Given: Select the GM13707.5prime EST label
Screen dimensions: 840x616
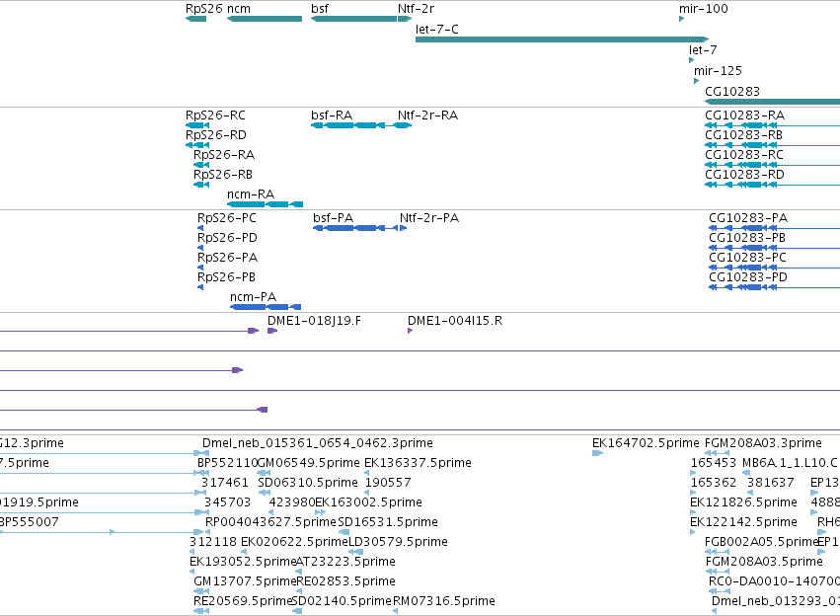Looking at the screenshot, I should pos(245,581).
